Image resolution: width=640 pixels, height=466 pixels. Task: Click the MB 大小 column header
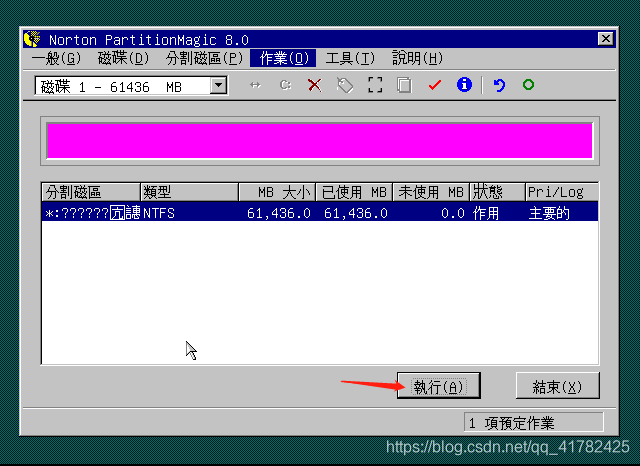pos(277,192)
